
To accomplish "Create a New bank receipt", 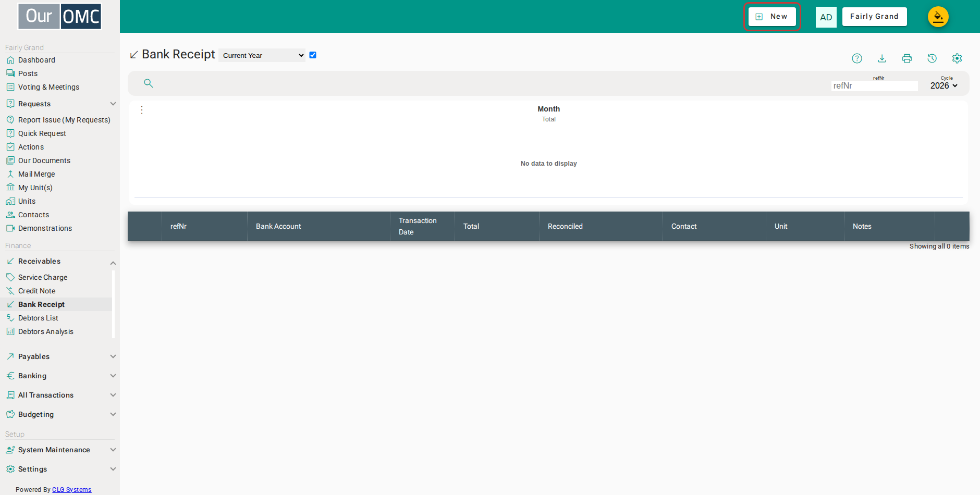I will [772, 17].
